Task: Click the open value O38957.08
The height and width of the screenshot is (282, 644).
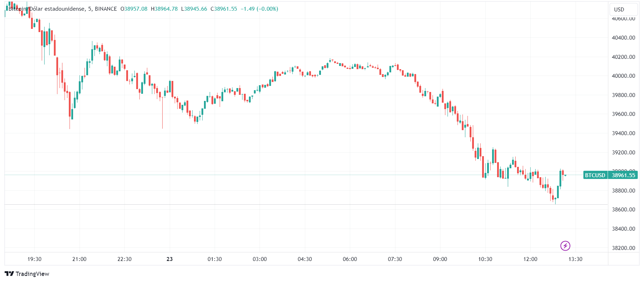Action: pyautogui.click(x=134, y=9)
